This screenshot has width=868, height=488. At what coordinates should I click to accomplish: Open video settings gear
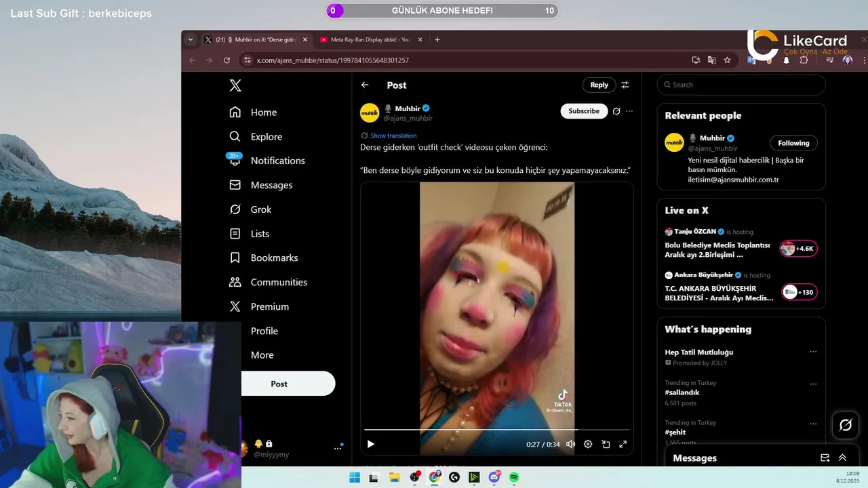[588, 444]
